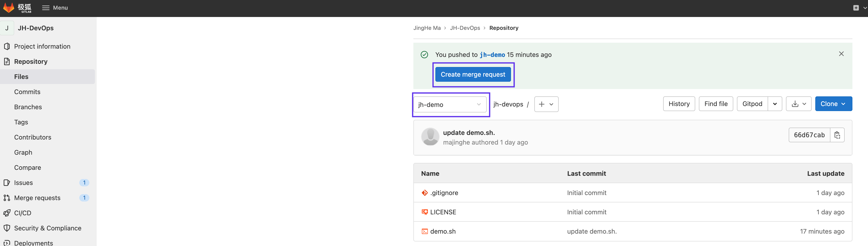Click the GitLab fox logo
The image size is (868, 246).
pos(9,7)
